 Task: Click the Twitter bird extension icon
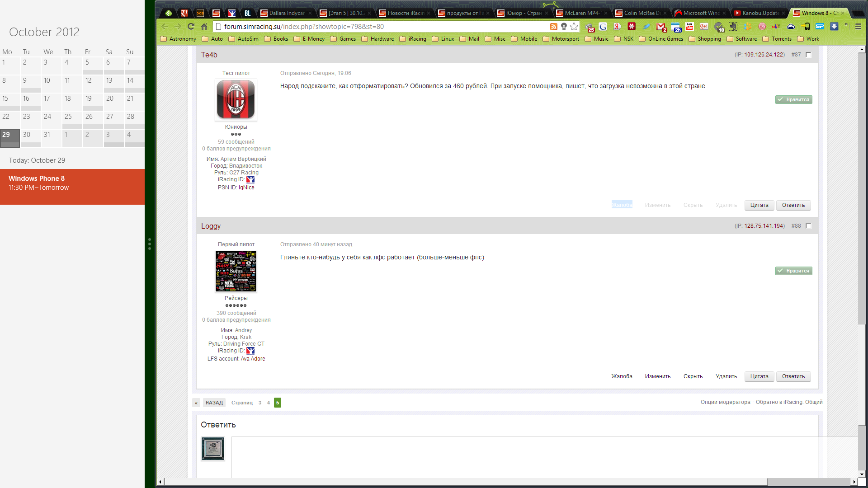(x=646, y=27)
